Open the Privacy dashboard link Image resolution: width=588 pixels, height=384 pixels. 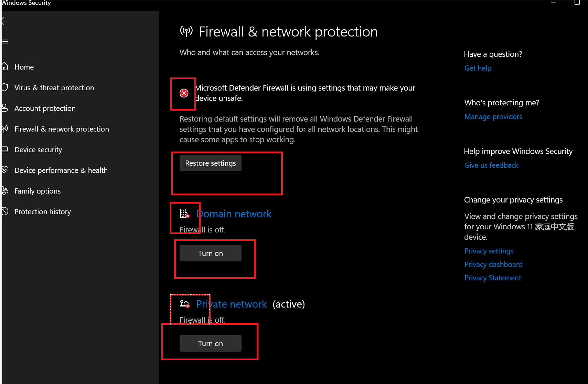click(493, 264)
